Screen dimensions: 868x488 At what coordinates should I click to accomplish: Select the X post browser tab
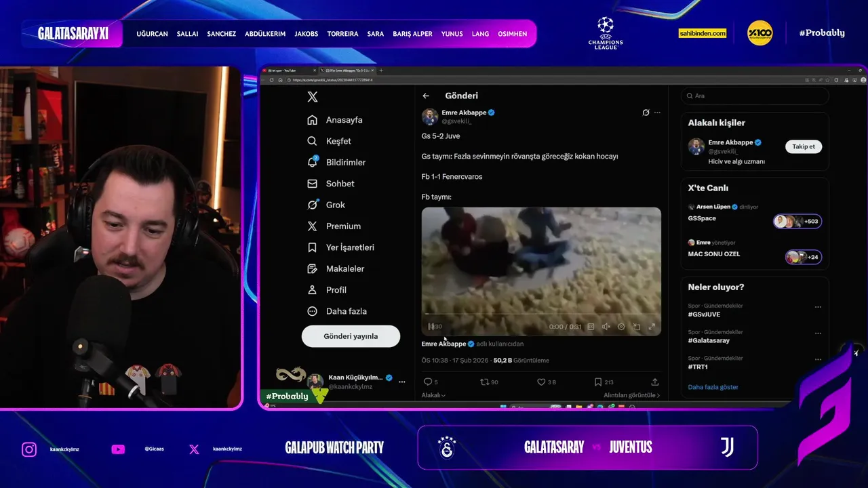pos(347,70)
